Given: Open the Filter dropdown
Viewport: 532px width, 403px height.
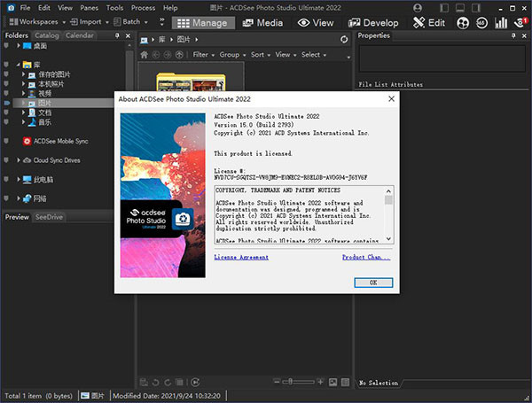Looking at the screenshot, I should point(203,55).
